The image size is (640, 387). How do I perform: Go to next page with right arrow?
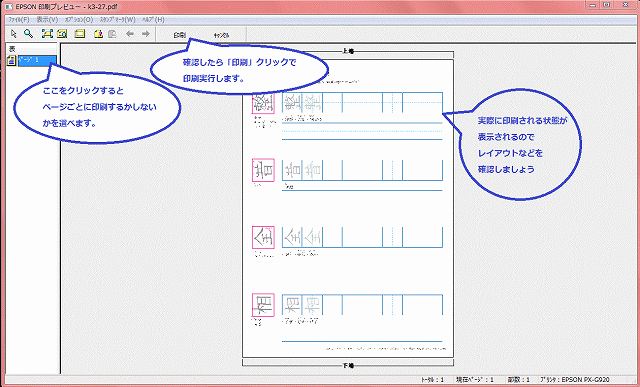[146, 34]
